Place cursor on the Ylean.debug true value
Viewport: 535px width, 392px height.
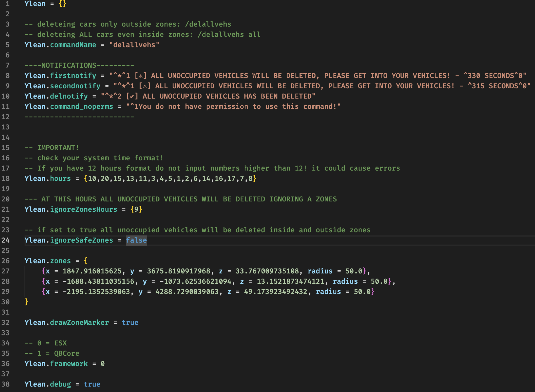click(x=92, y=384)
